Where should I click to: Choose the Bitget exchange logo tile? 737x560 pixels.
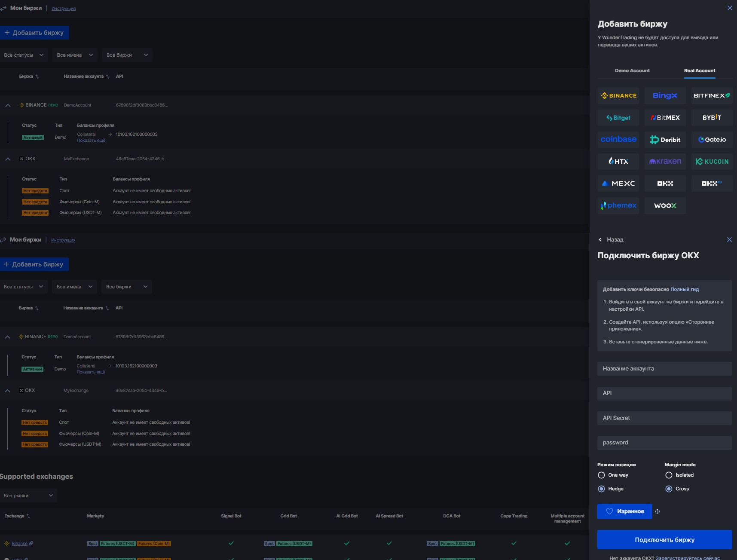[x=618, y=117]
